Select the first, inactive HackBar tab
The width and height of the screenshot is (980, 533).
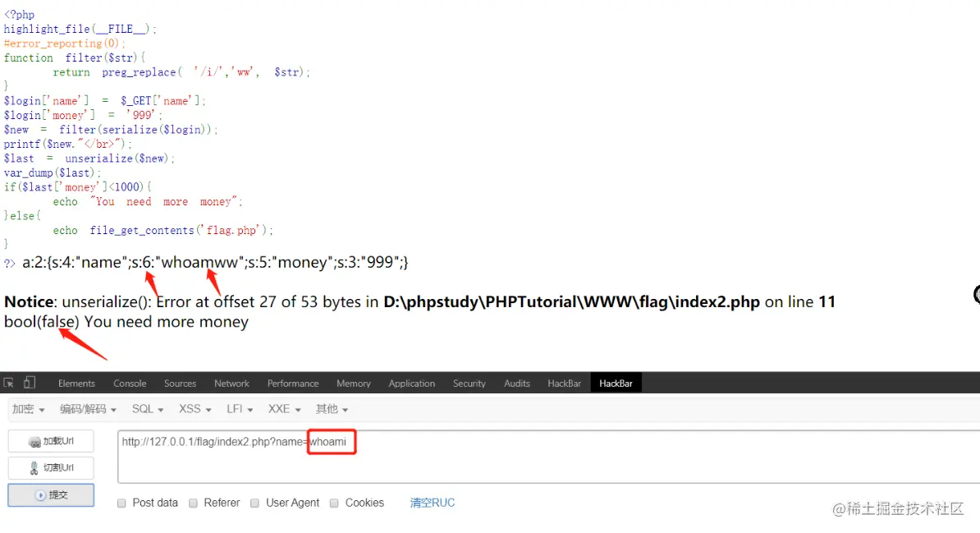coord(564,384)
